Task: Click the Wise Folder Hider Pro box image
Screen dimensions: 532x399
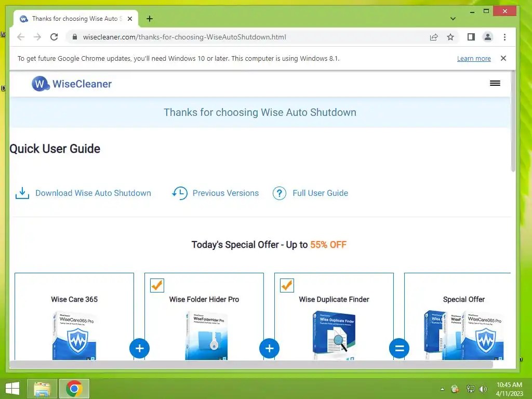Action: tap(206, 336)
